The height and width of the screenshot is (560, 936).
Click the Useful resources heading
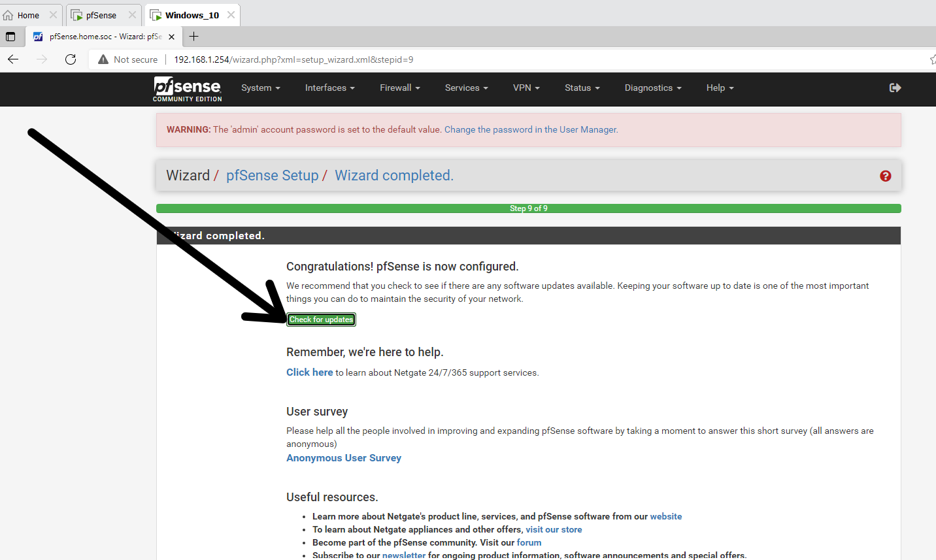tap(332, 497)
